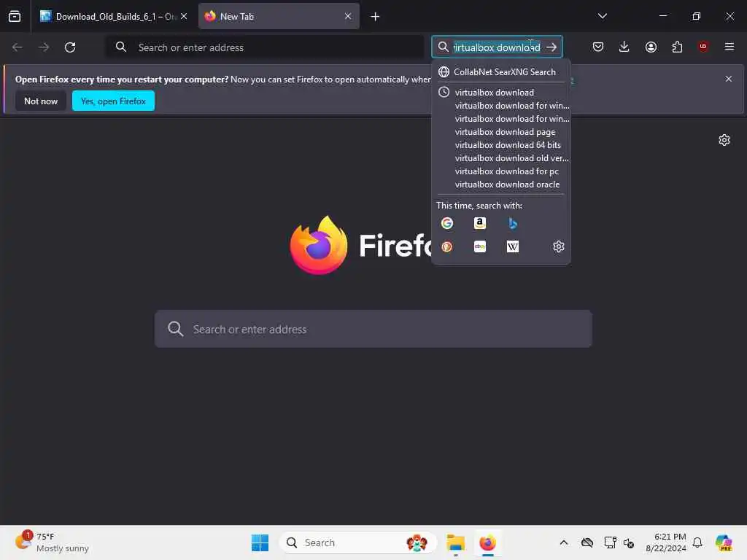
Task: Open new tab personalize gear icon
Action: (724, 140)
